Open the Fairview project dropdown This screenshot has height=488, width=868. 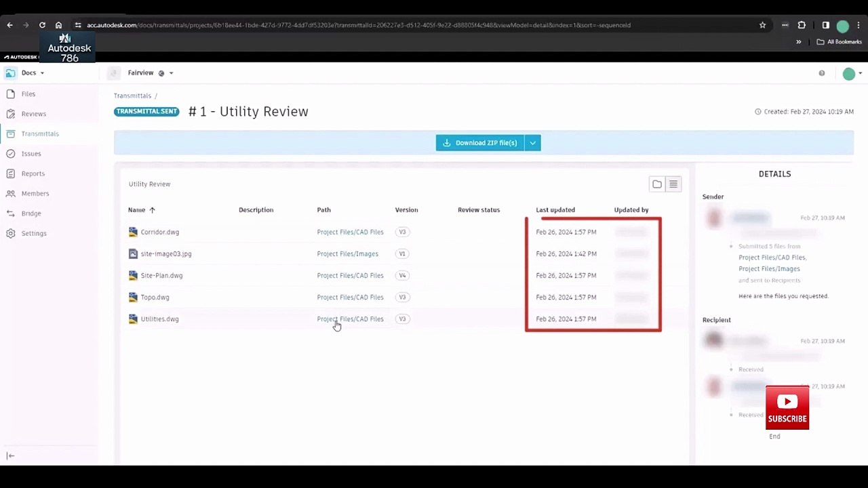click(x=151, y=73)
